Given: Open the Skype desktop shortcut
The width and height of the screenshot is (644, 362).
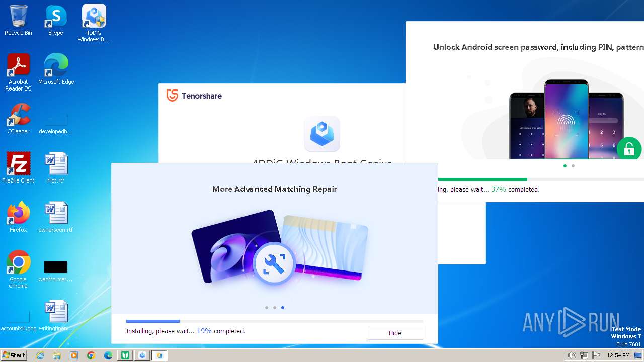Looking at the screenshot, I should click(x=55, y=20).
